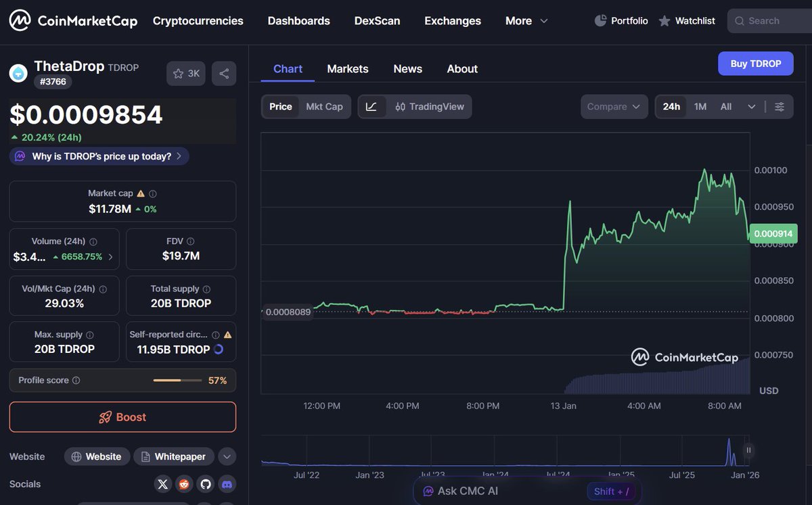The image size is (812, 505).
Task: Click circulating supply progress ring
Action: tap(219, 350)
